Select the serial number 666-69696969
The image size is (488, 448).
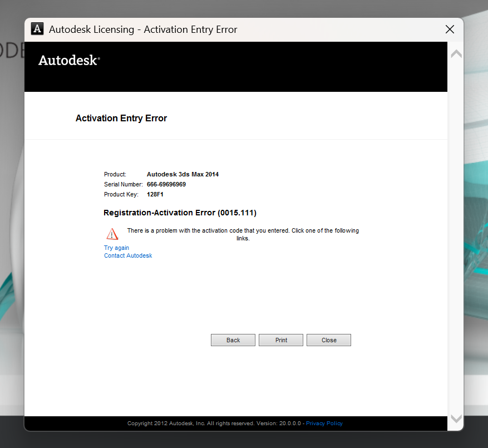166,184
